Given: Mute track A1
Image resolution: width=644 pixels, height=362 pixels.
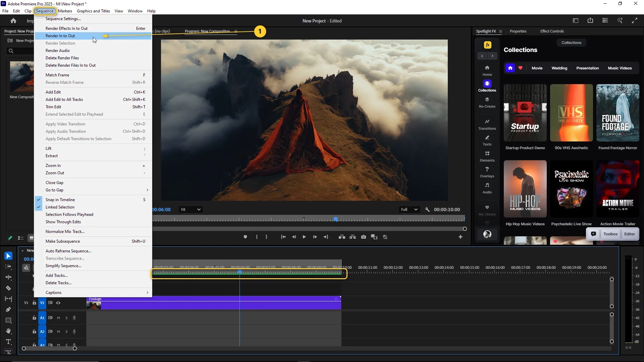Looking at the screenshot, I should click(x=58, y=318).
